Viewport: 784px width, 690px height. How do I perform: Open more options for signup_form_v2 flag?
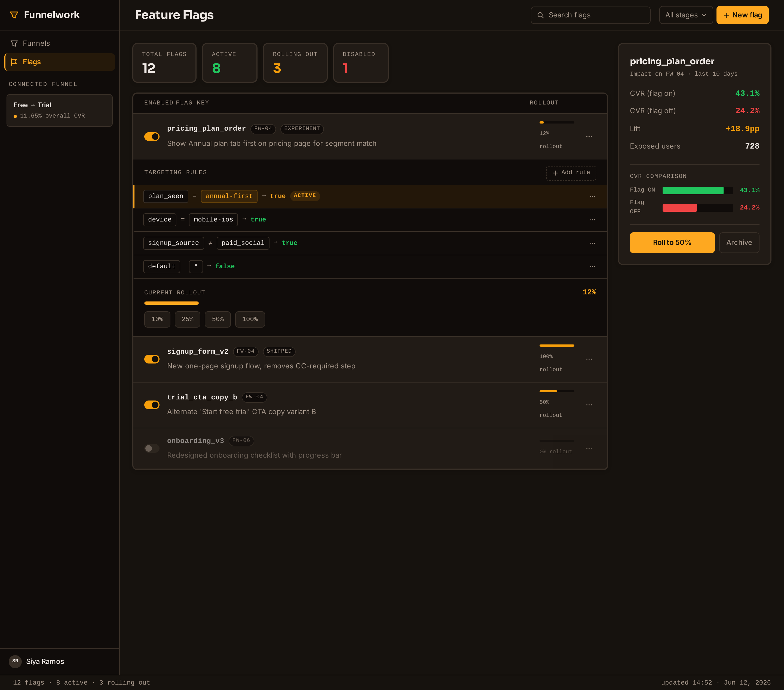click(x=589, y=359)
